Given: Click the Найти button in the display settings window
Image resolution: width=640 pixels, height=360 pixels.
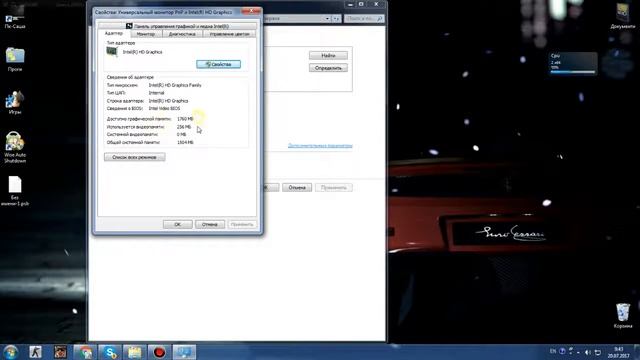Looking at the screenshot, I should [x=328, y=56].
